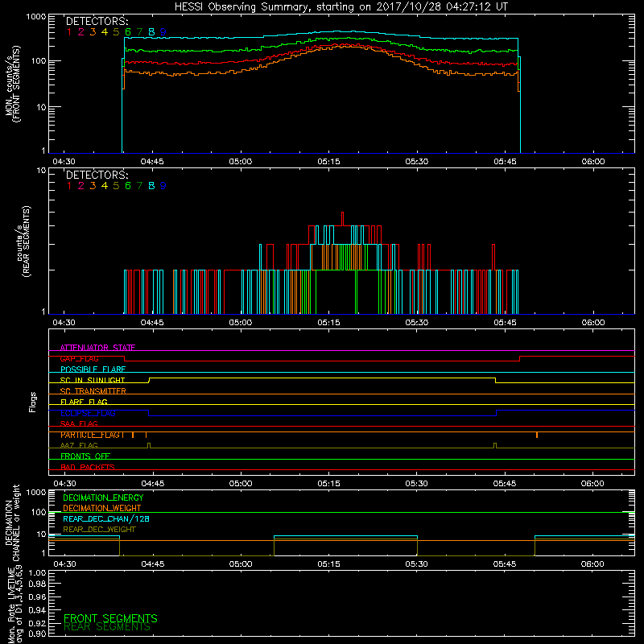Click the Flags y-axis title
644x644 pixels.
[33, 402]
